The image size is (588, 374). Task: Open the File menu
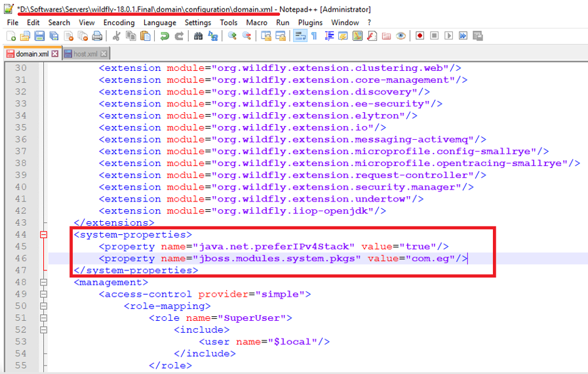pos(12,22)
